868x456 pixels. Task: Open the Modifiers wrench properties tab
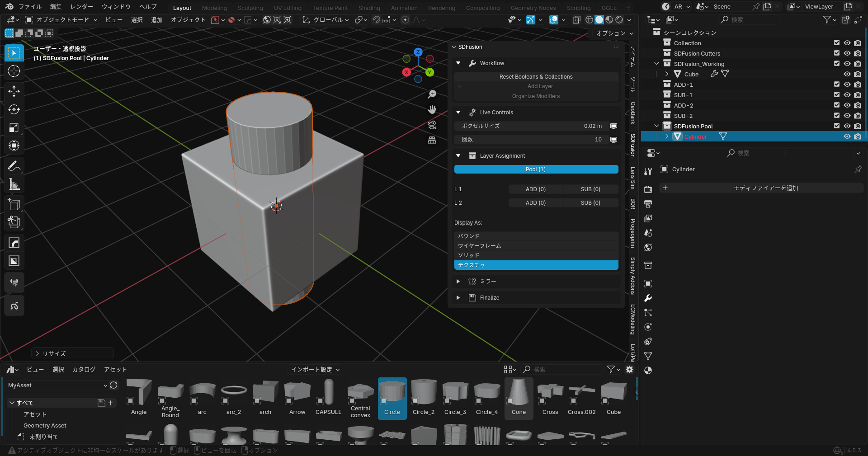(x=648, y=298)
